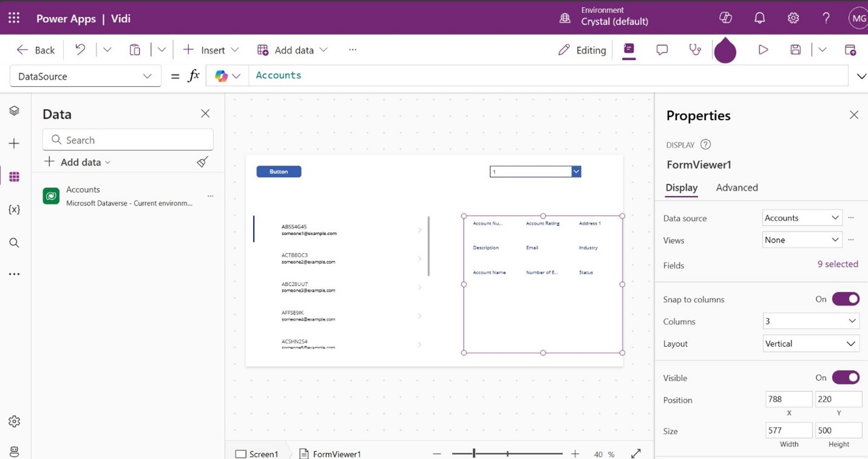868x459 pixels.
Task: Open the Columns dropdown showing 3
Action: tap(810, 321)
